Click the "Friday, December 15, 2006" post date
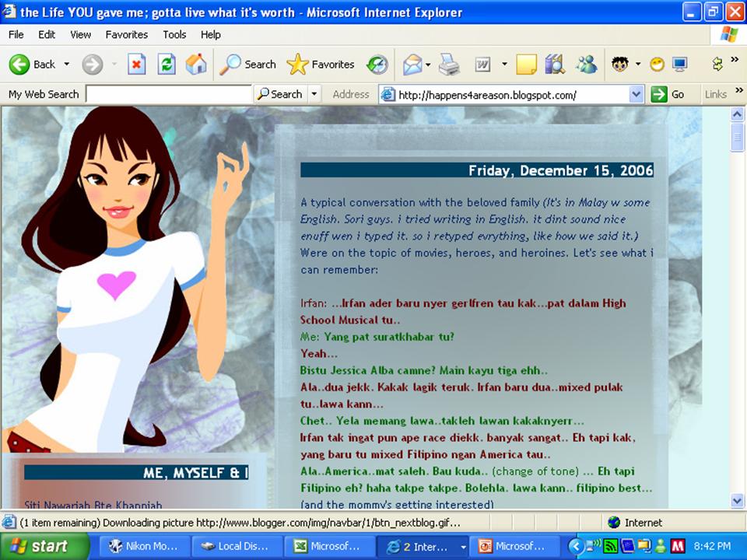Screen dimensions: 747x560 pos(560,170)
